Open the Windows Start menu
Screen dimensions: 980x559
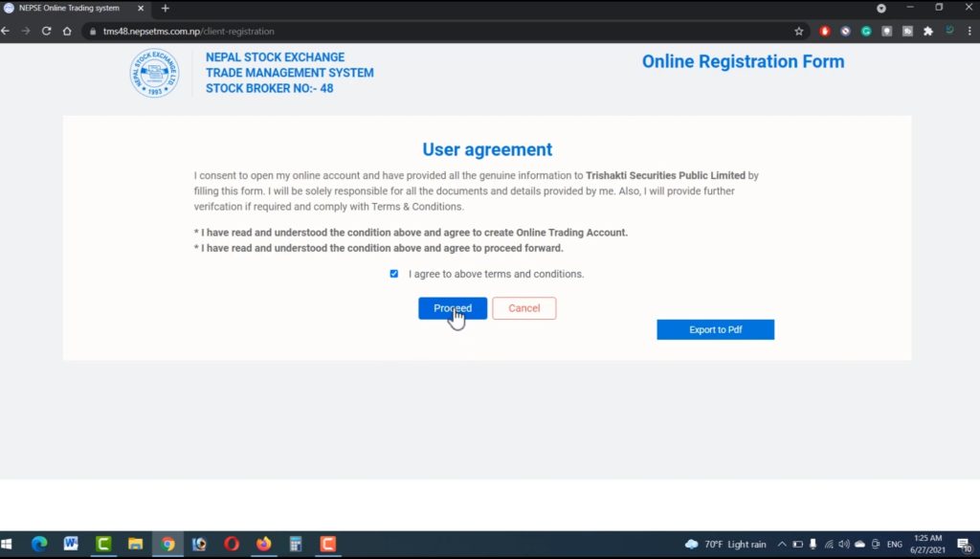point(7,544)
